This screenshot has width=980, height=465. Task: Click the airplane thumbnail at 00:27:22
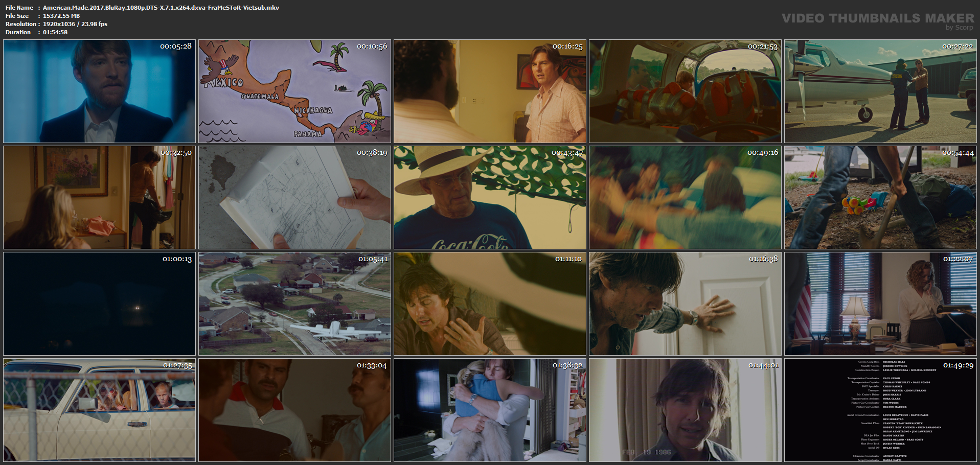[x=880, y=91]
